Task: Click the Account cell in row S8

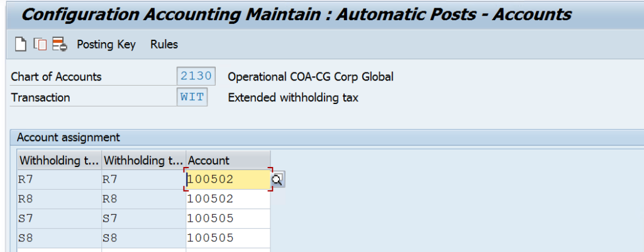Action: tap(228, 238)
